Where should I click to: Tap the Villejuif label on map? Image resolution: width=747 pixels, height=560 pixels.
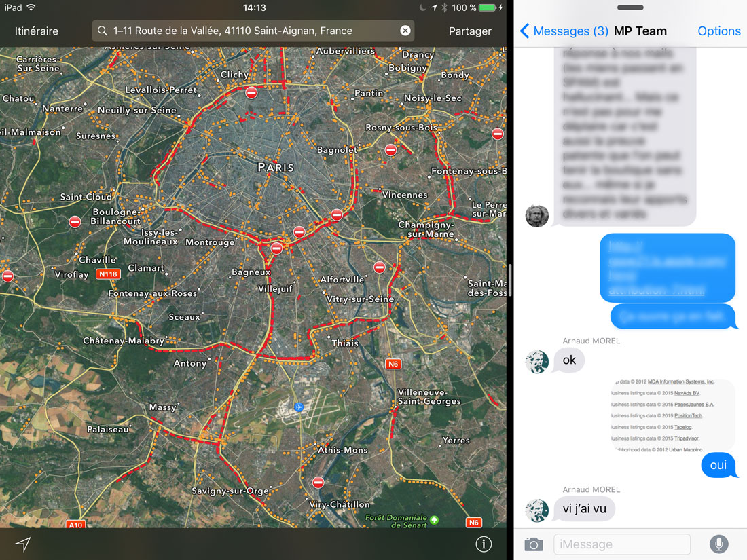(275, 288)
